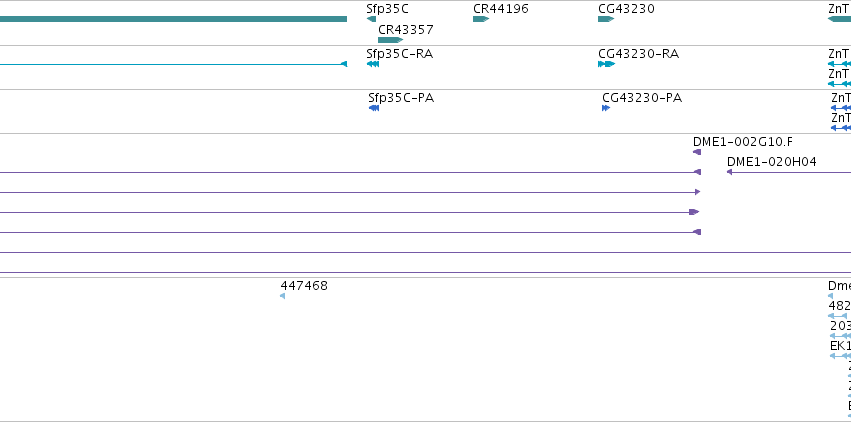
Task: Open the Sfp35C-RA transcript label
Action: 399,54
